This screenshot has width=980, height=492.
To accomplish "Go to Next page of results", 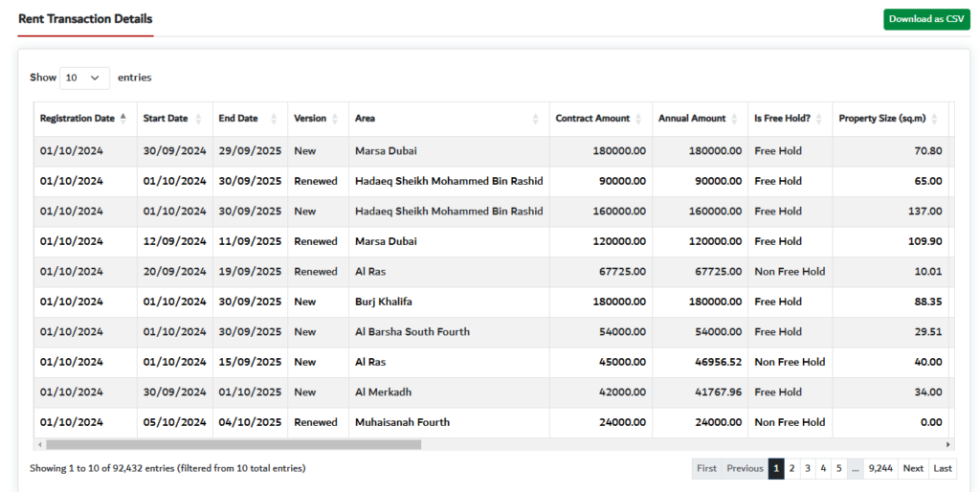I will [913, 468].
